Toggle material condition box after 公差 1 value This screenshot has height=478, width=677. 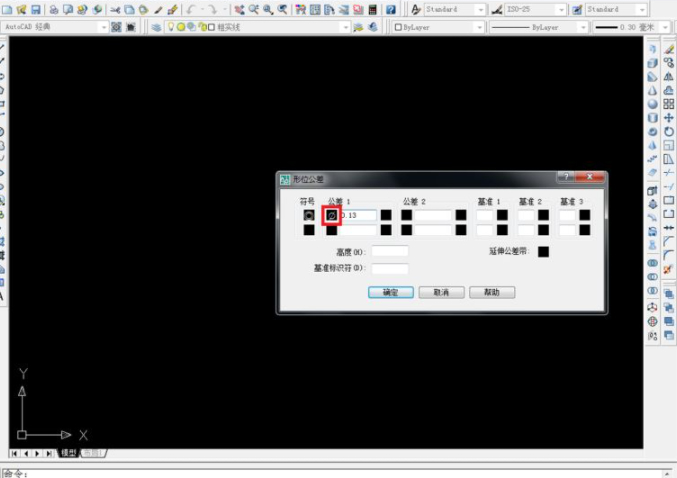click(385, 215)
